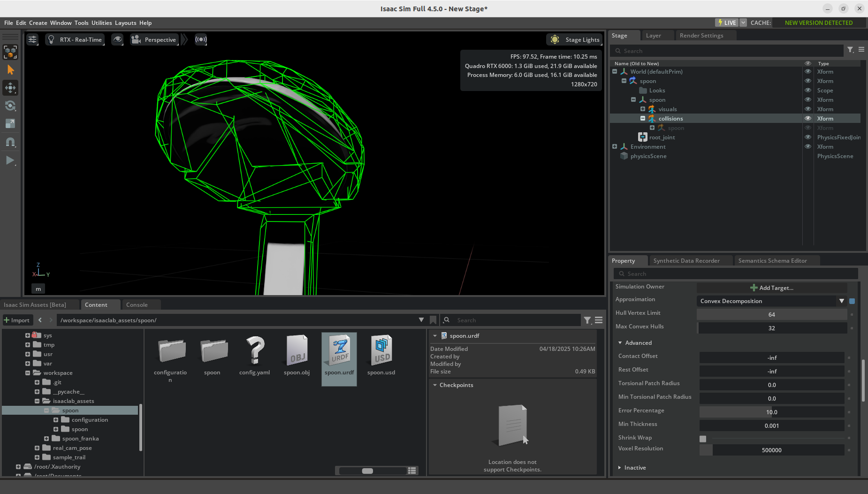Toggle the snap magnet tool
868x494 pixels.
coord(10,142)
